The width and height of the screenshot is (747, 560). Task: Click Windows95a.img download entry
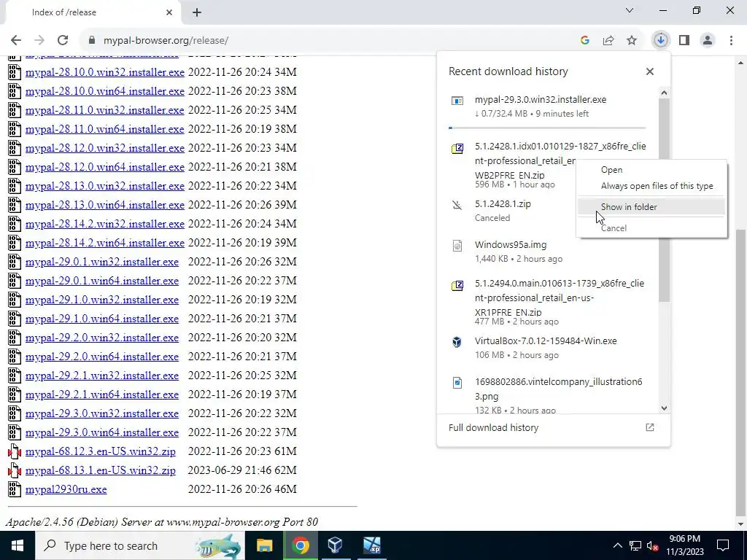pos(547,252)
